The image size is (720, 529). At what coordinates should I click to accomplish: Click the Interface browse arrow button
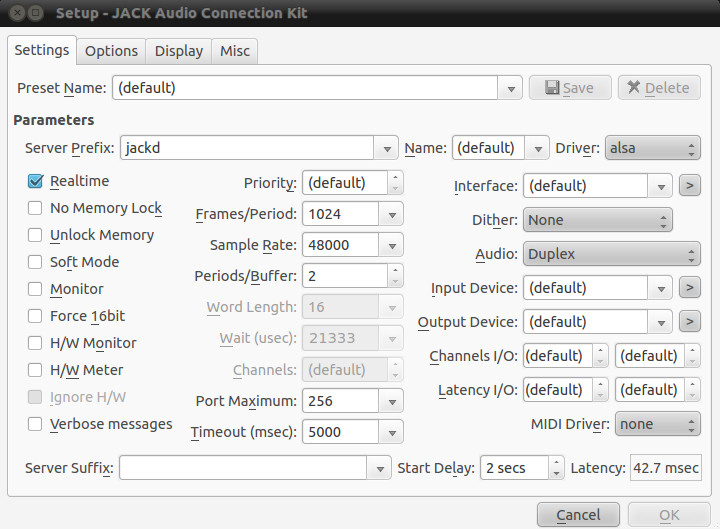click(x=690, y=186)
